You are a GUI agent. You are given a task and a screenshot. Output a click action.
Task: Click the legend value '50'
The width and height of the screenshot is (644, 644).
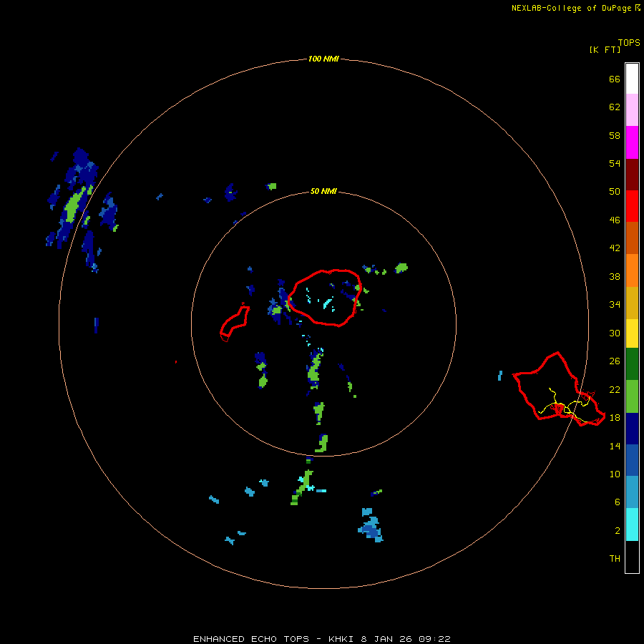(615, 192)
